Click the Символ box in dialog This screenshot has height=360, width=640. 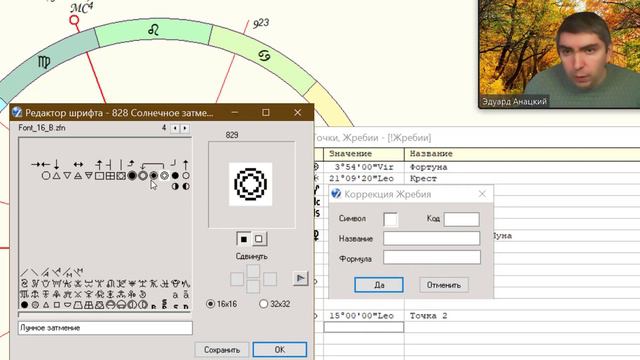click(391, 219)
